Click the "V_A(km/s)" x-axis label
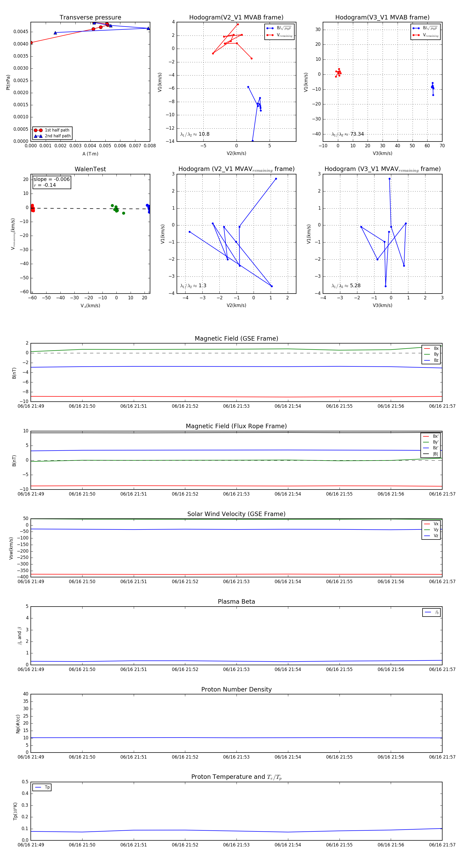 [90, 306]
